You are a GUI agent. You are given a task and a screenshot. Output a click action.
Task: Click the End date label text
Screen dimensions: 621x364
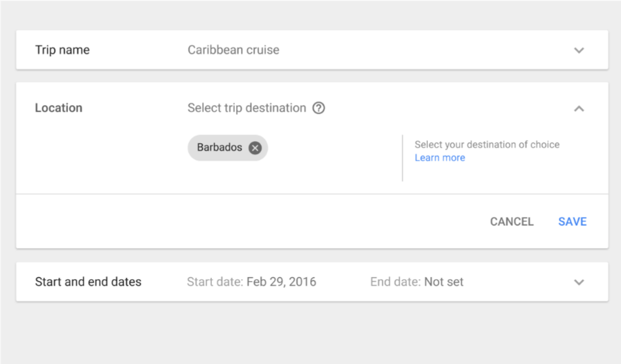395,282
